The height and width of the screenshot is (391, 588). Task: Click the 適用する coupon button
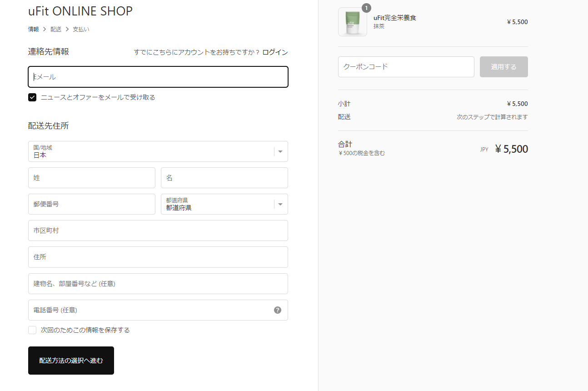(x=504, y=67)
